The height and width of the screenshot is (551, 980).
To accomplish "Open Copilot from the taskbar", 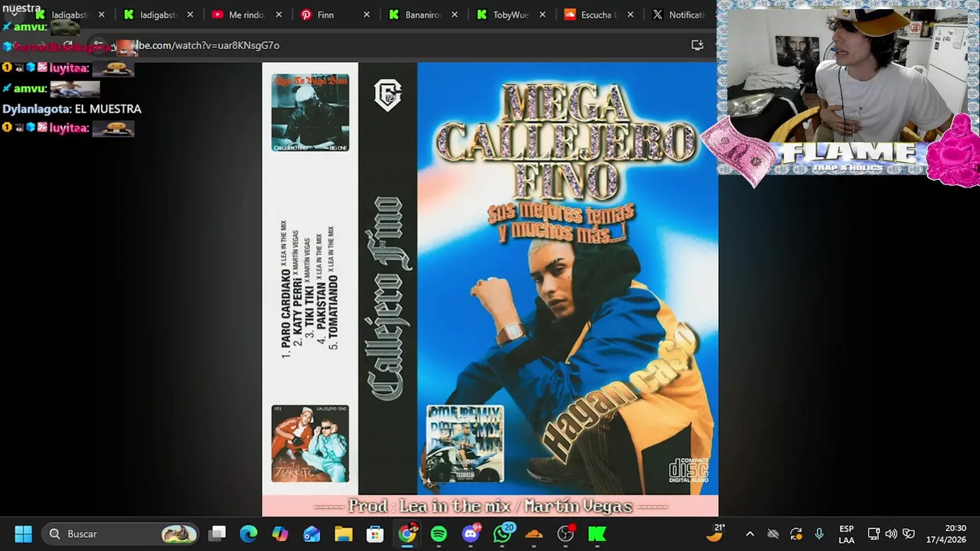I will click(280, 533).
